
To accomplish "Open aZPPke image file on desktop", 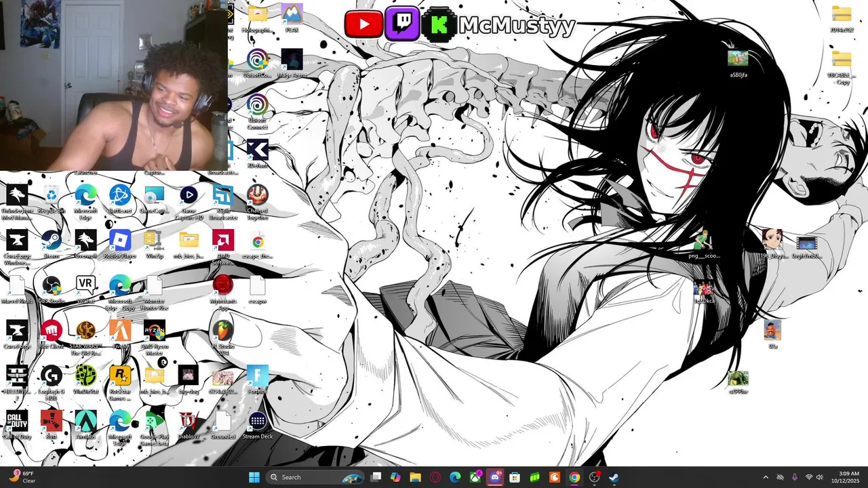I will [738, 380].
